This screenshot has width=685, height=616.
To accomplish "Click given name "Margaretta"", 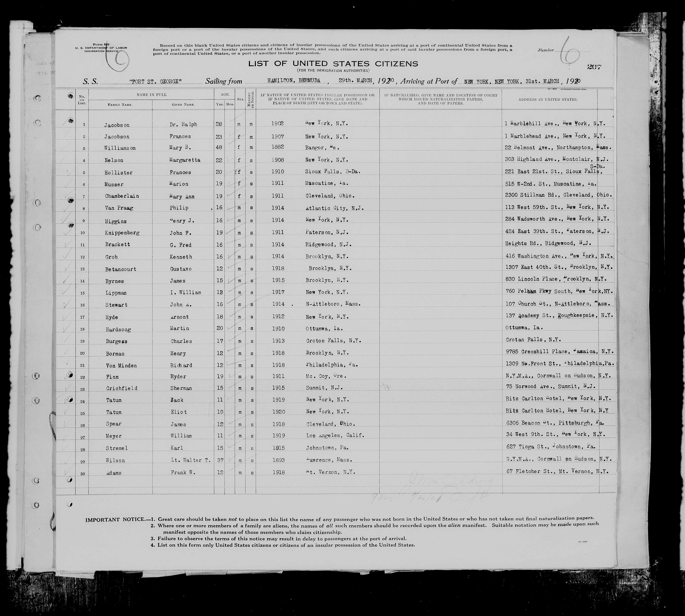I will tap(185, 160).
